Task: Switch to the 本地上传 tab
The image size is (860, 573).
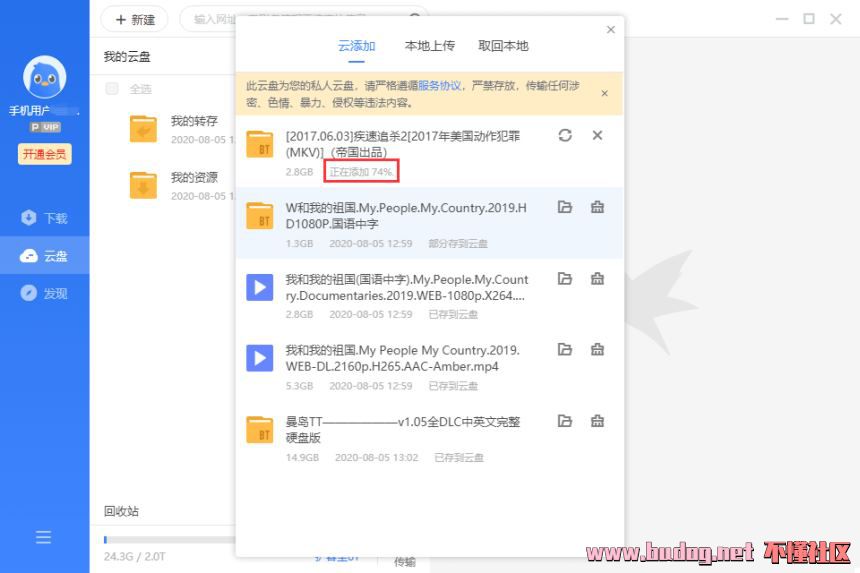Action: [429, 46]
